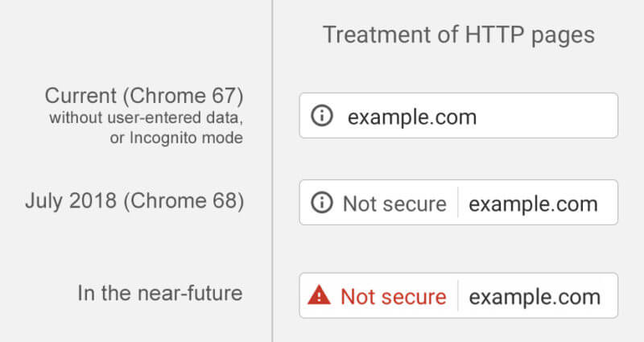Viewport: 644px width, 342px height.
Task: Click separator line inside Chrome 68 address bar
Action: point(458,203)
